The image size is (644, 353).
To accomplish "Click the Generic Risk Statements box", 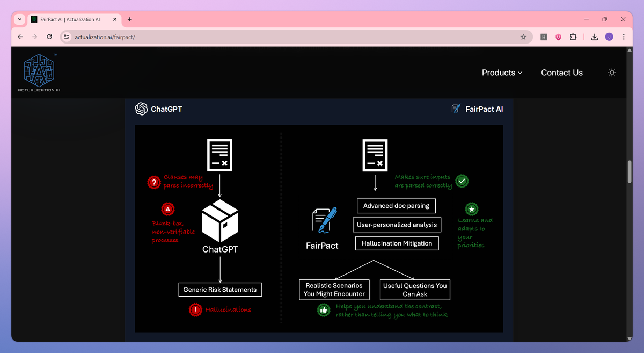I will point(220,290).
